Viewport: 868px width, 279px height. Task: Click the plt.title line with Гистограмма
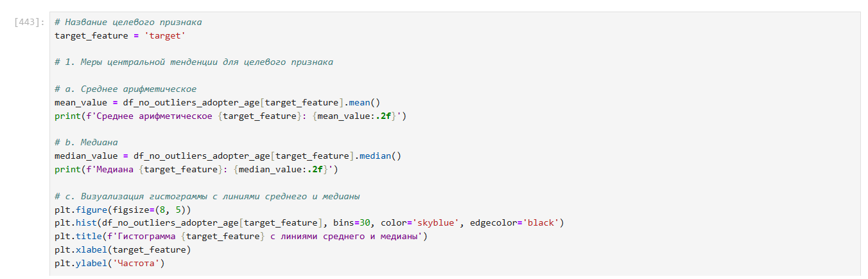pyautogui.click(x=241, y=237)
